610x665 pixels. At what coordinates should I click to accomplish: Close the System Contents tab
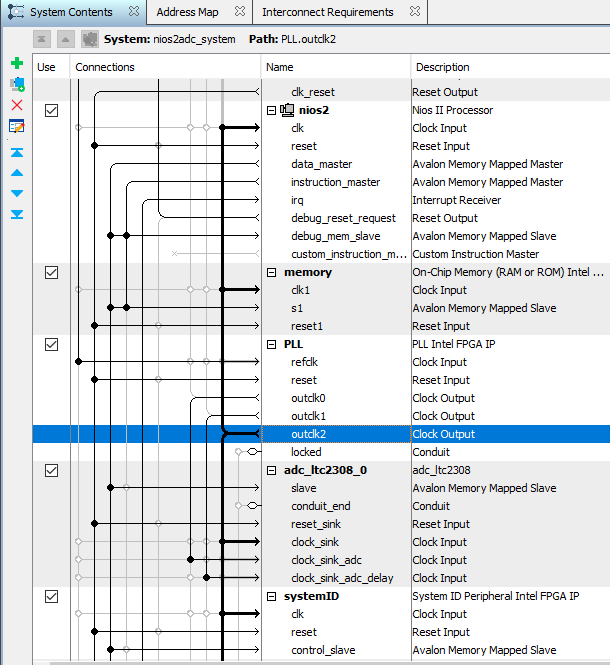point(134,11)
